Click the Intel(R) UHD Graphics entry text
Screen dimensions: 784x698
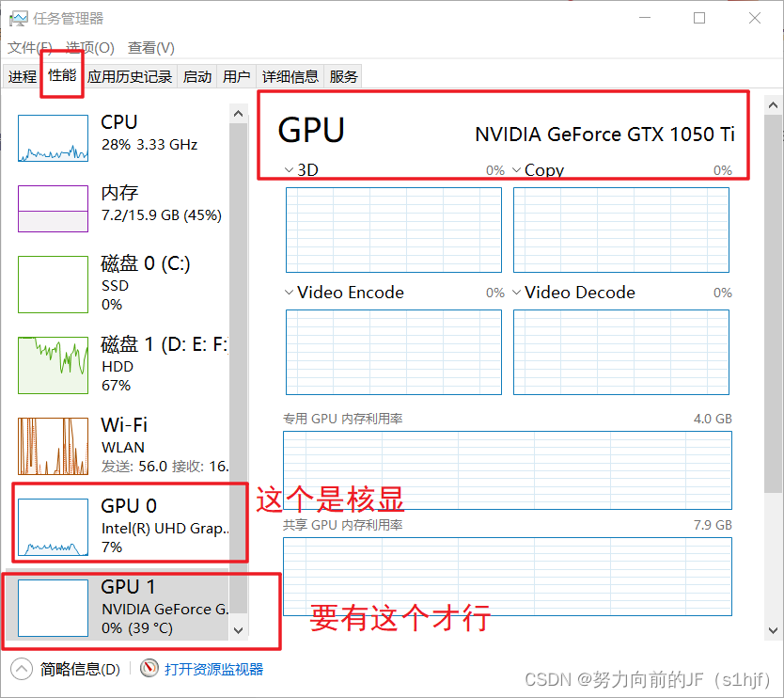(165, 529)
